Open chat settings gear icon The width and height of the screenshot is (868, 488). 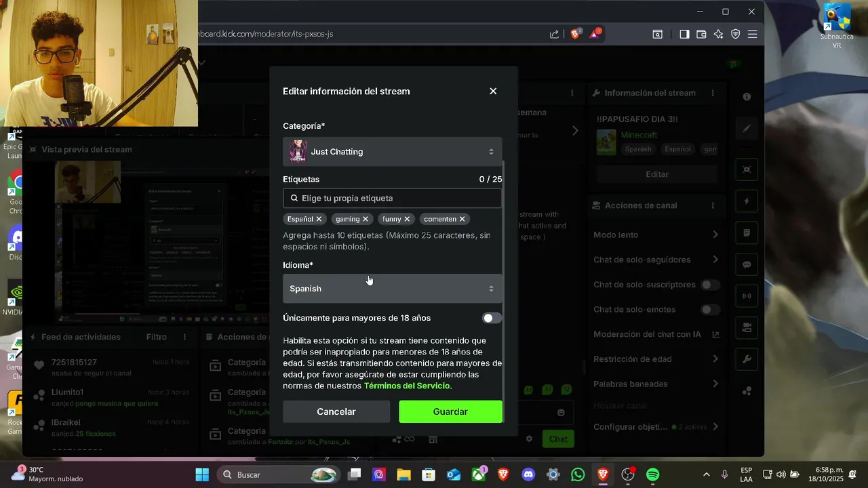tap(530, 439)
